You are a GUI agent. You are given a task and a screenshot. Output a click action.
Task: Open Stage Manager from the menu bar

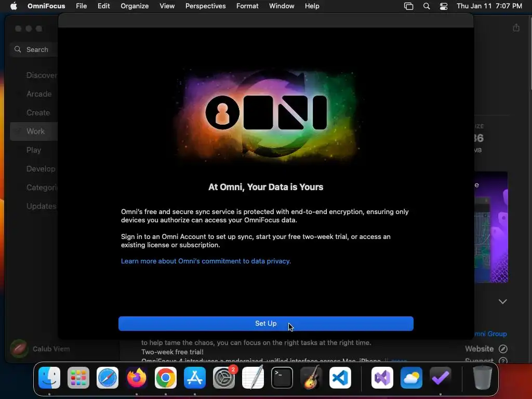pyautogui.click(x=408, y=6)
